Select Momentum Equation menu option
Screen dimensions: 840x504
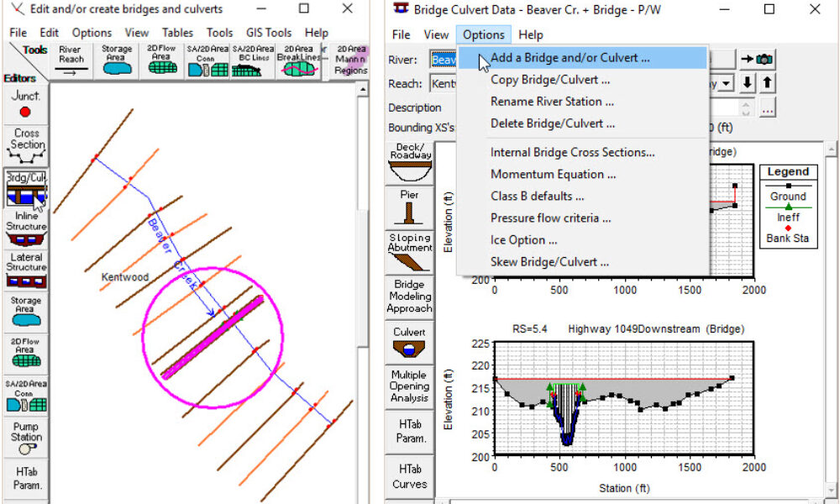tap(553, 174)
